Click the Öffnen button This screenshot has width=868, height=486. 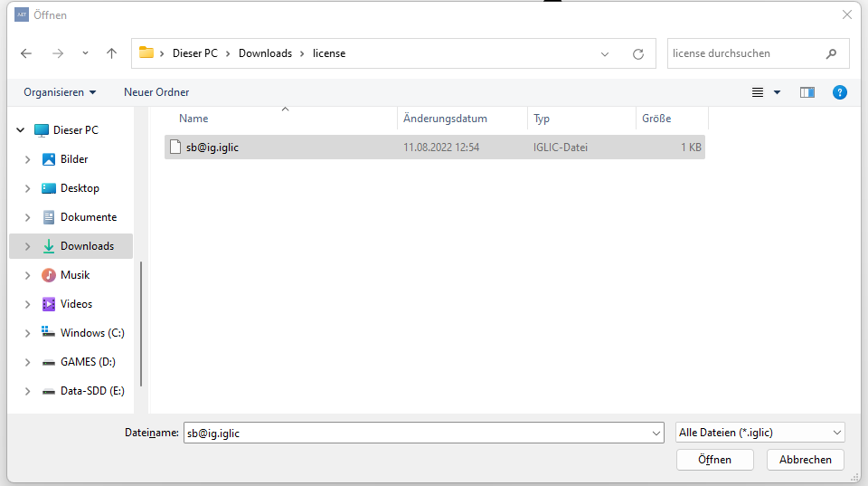pos(714,460)
